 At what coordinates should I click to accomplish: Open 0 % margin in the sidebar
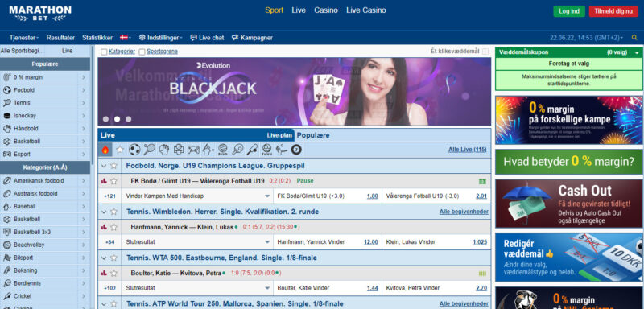45,77
